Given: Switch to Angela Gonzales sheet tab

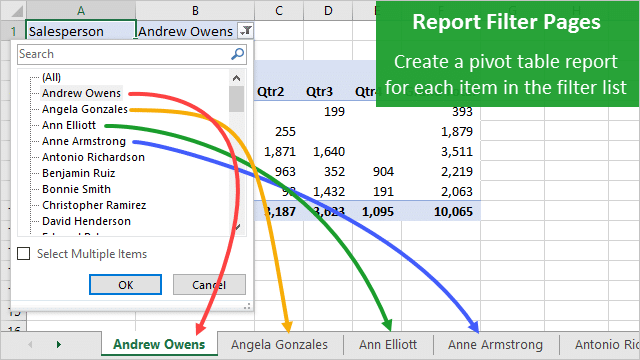Looking at the screenshot, I should pos(280,344).
